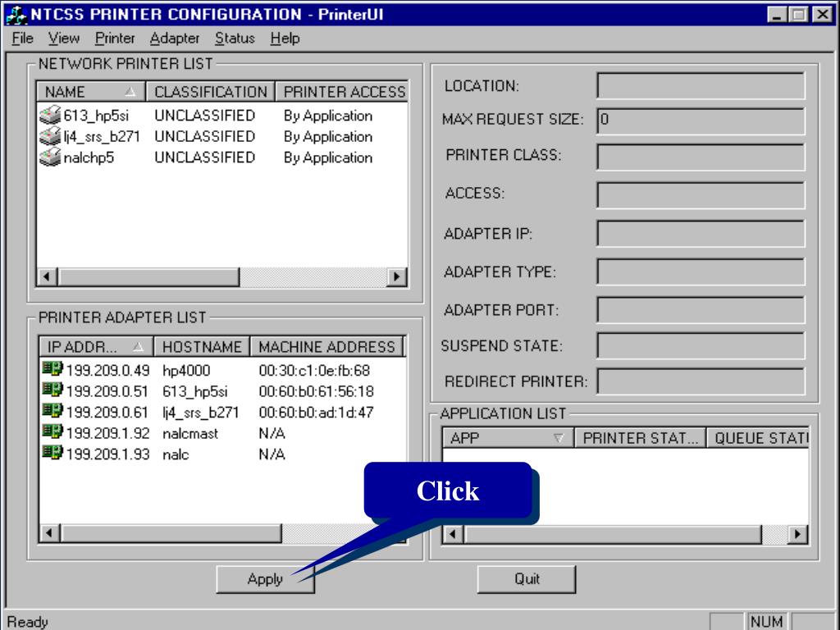Open the Printer menu

(115, 39)
